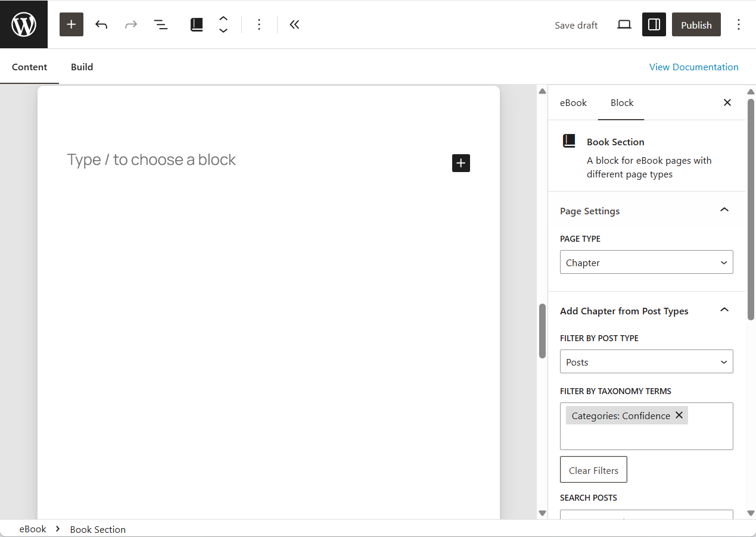Click the Search Posts input field

[646, 517]
